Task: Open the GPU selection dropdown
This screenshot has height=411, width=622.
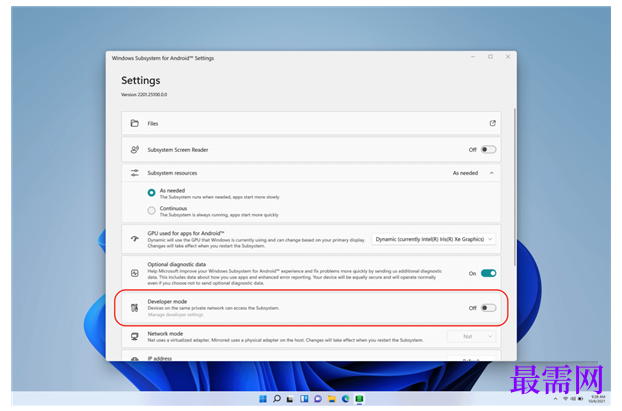Action: coord(434,239)
